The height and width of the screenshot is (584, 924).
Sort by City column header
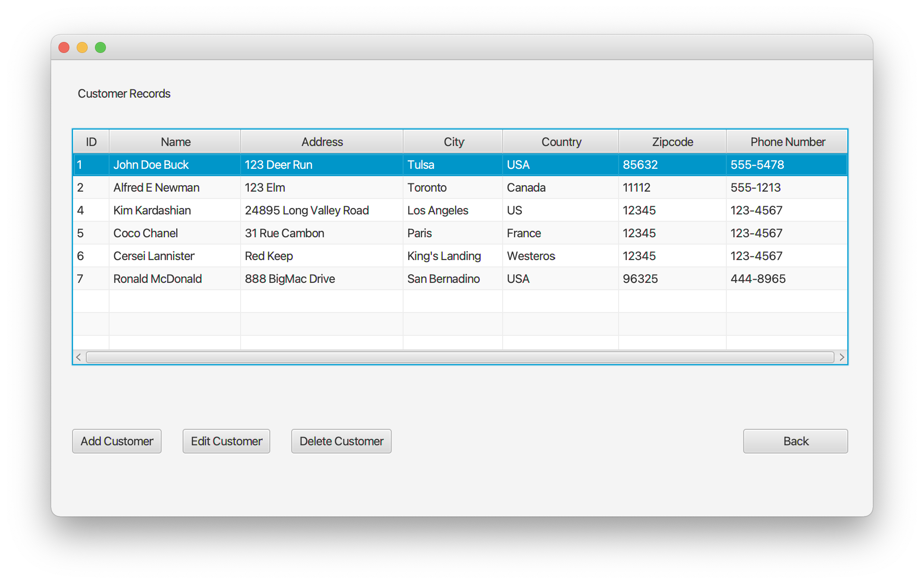tap(453, 142)
